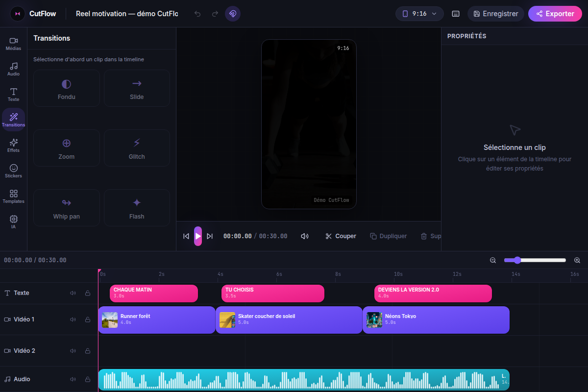Open the Médias panel in sidebar
Viewport: 588px width, 392px height.
tap(13, 44)
